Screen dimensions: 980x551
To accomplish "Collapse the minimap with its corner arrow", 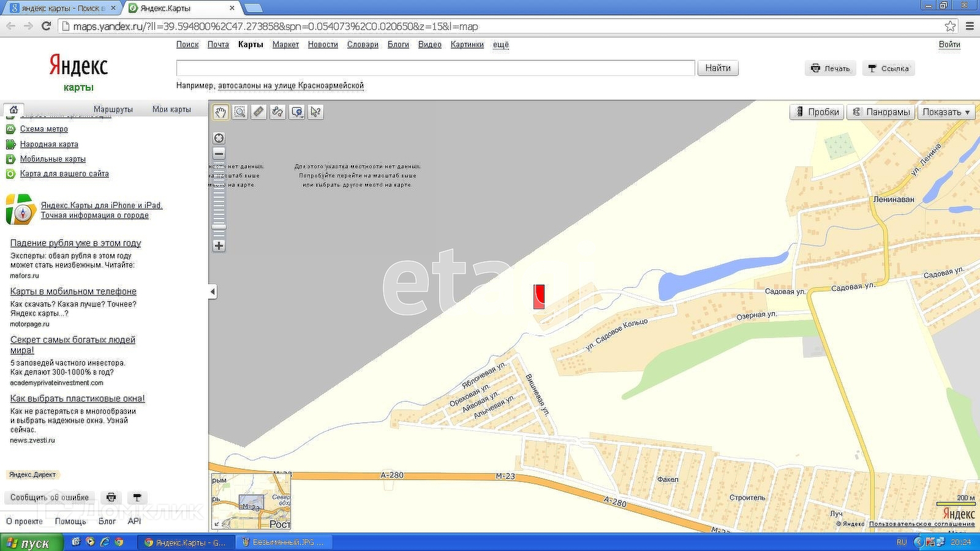I will [x=216, y=524].
